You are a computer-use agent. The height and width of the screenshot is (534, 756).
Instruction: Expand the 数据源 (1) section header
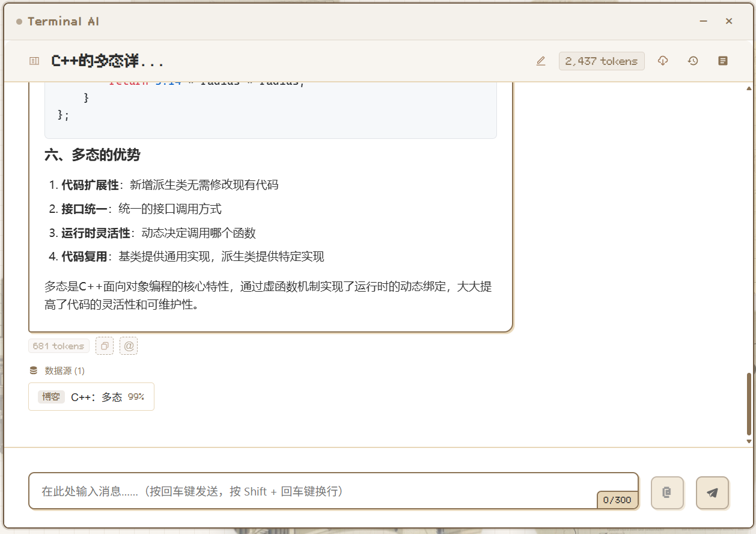[x=64, y=371]
